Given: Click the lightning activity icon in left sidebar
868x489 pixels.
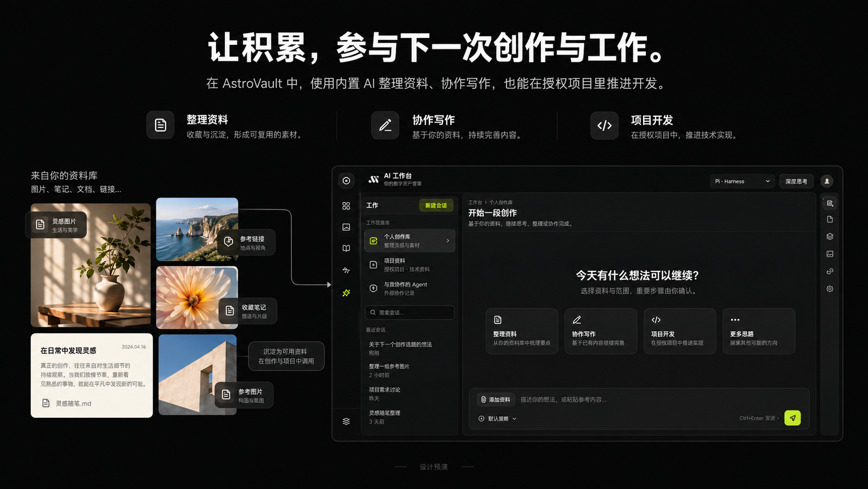Looking at the screenshot, I should (x=346, y=270).
